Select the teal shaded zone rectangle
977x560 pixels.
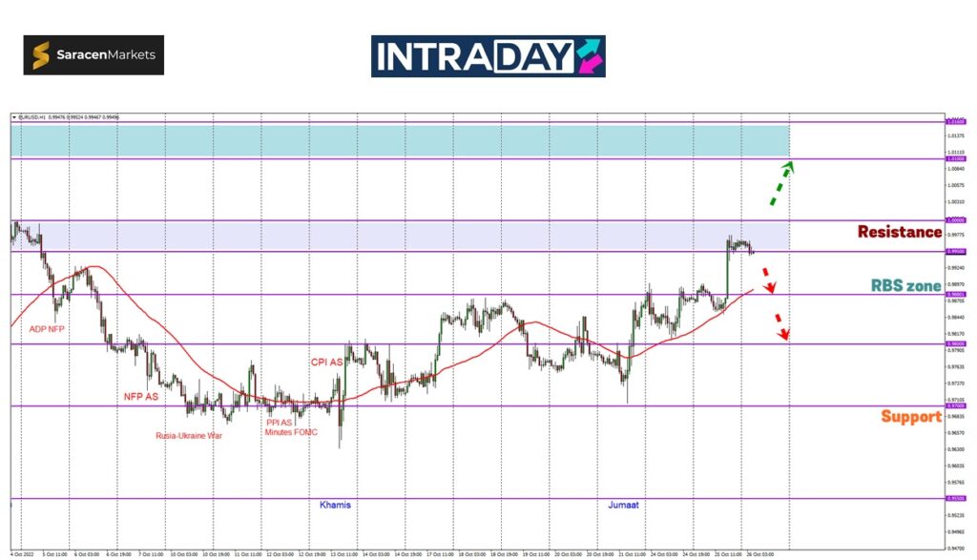(401, 140)
